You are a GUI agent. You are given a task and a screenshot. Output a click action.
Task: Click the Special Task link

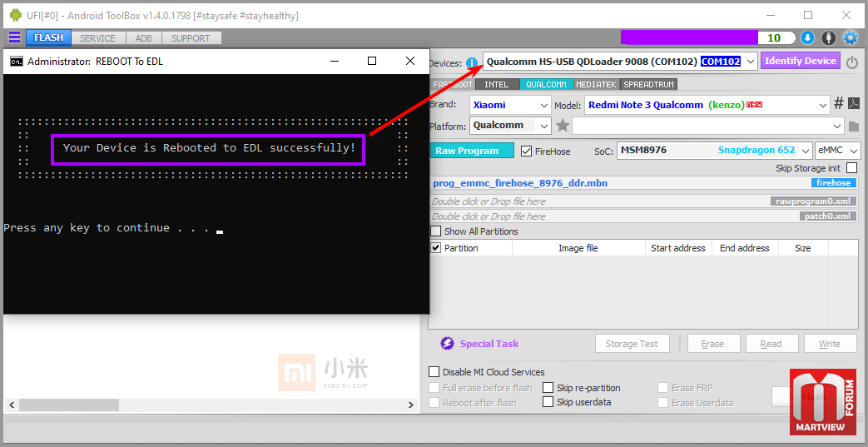click(489, 344)
